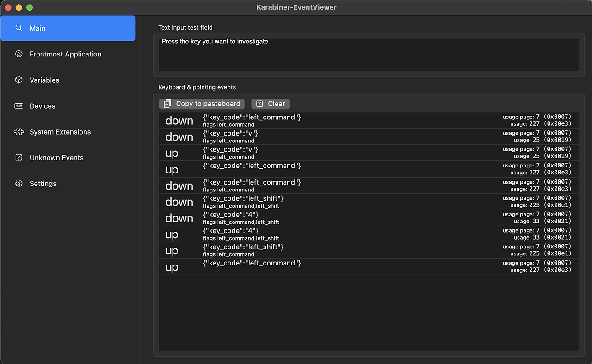
Task: Click the "Karabiner-EventViewer" window title
Action: [296, 7]
